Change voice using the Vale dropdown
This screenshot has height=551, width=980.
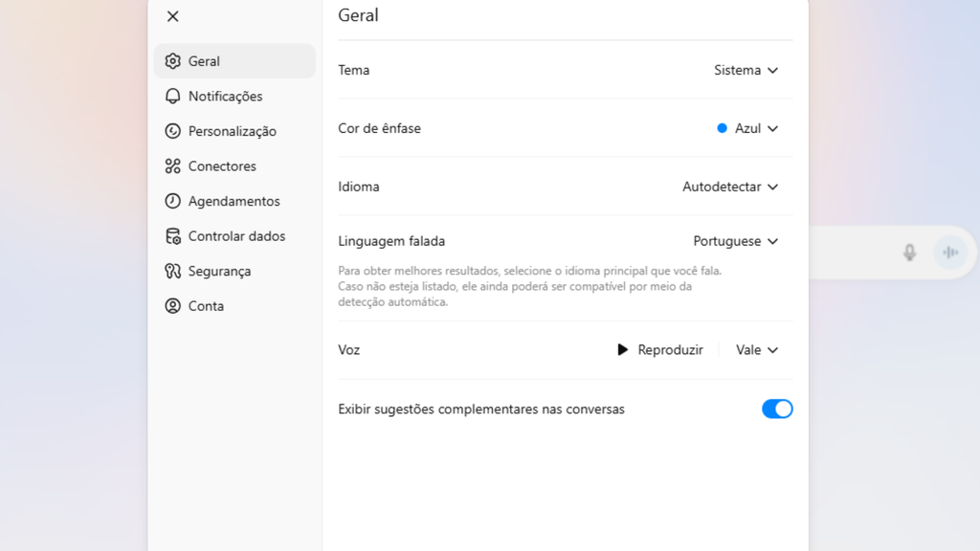tap(756, 350)
